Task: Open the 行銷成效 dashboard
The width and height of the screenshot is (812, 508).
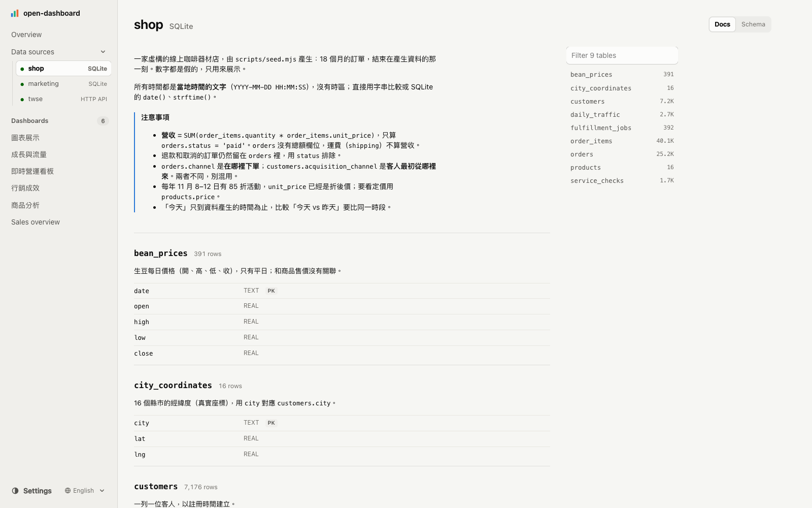Action: [x=59, y=188]
